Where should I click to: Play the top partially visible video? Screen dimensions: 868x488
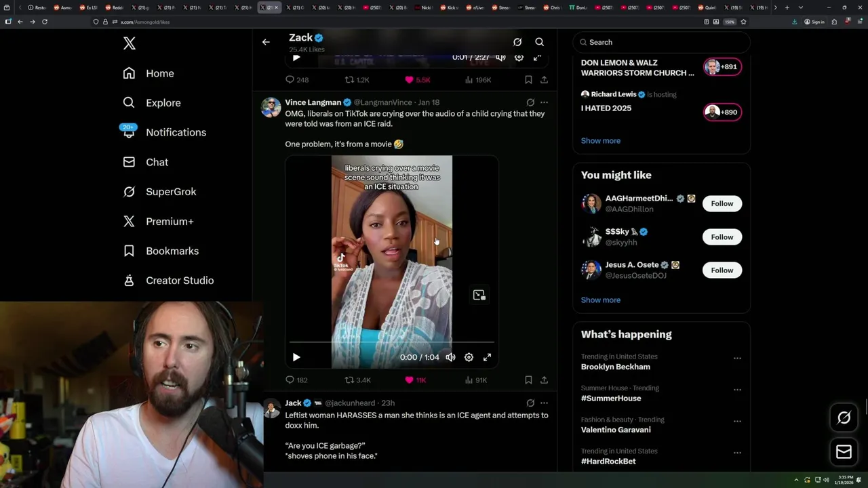click(296, 58)
